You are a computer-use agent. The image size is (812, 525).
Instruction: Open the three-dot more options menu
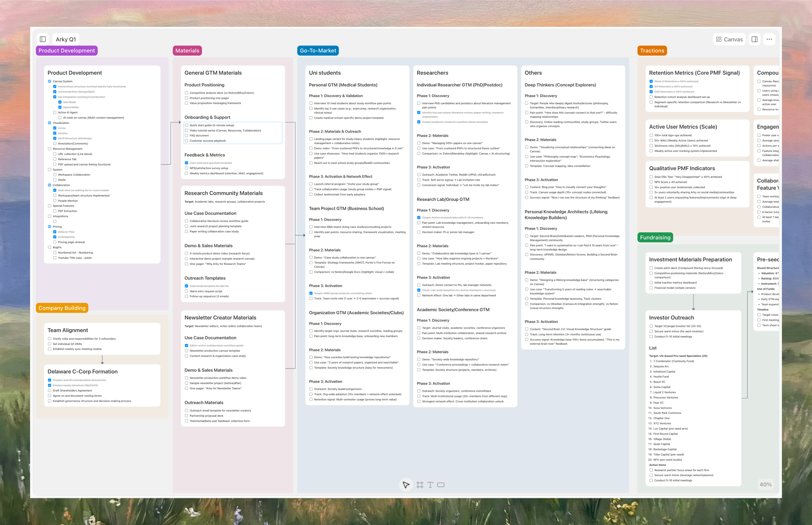[x=769, y=39]
